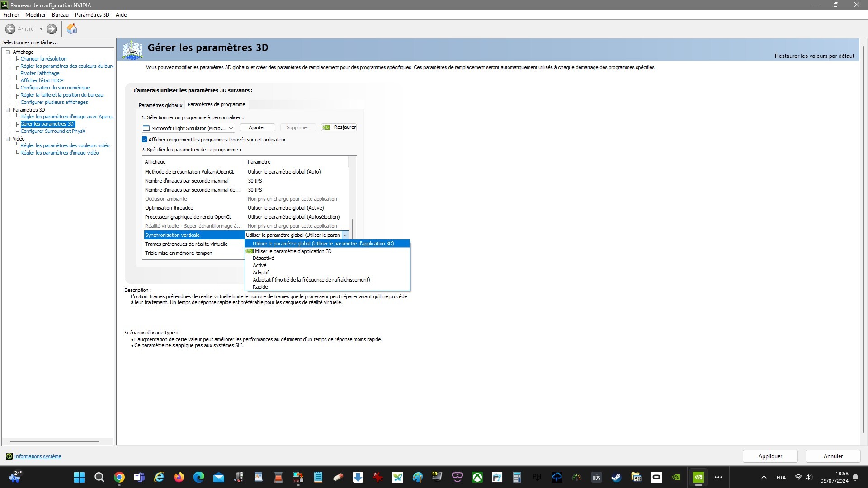Open the Paramètres 3D menu
Viewport: 868px width, 488px height.
(92, 15)
